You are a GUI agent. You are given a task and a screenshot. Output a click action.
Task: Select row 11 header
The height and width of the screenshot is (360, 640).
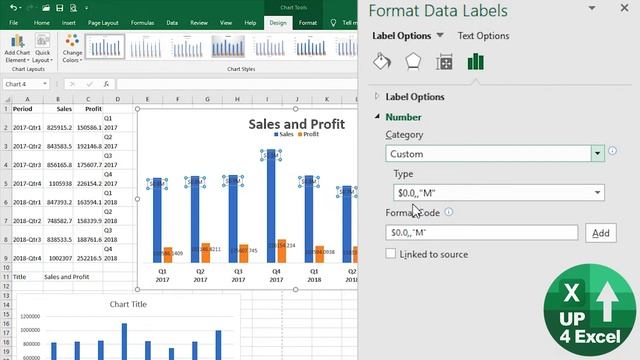(x=6, y=277)
